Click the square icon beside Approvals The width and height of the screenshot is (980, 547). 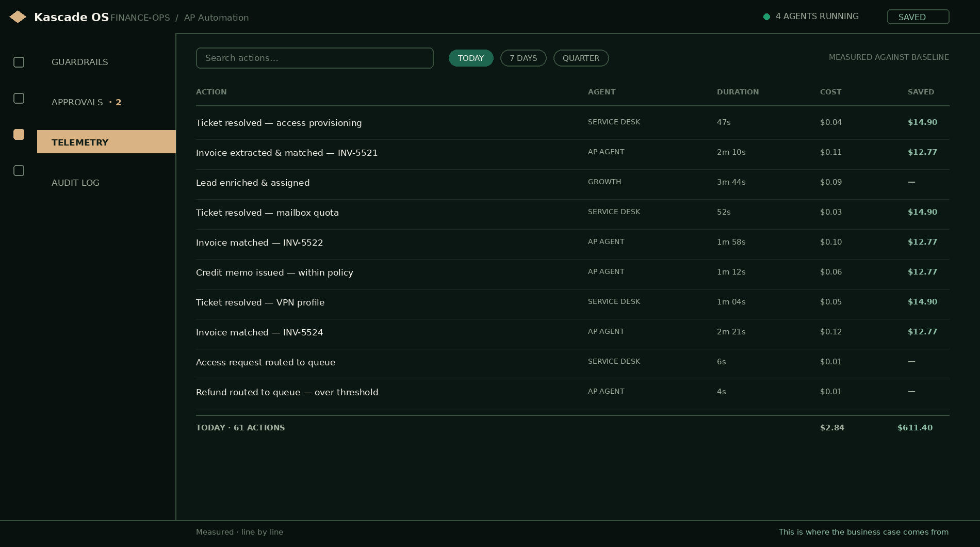19,98
